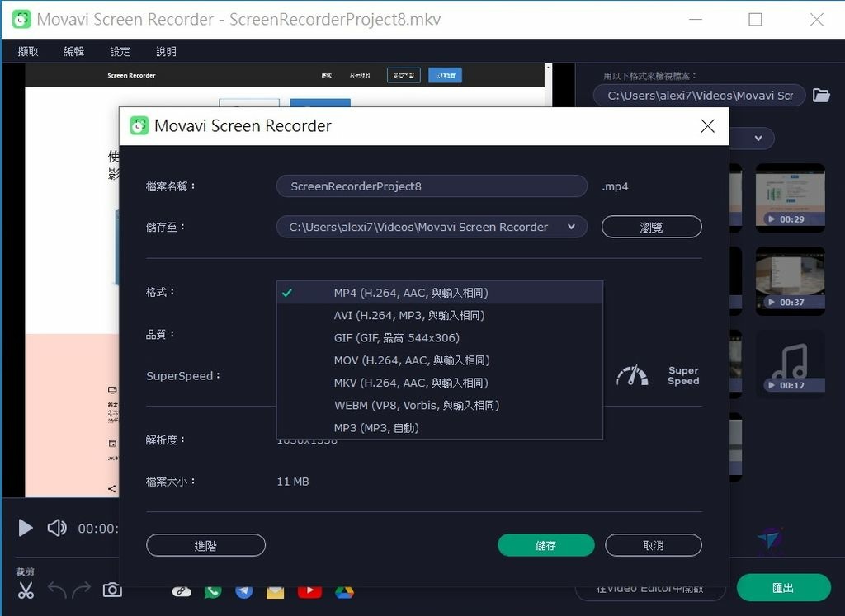Open the 編輯 menu
The width and height of the screenshot is (845, 616).
click(73, 51)
